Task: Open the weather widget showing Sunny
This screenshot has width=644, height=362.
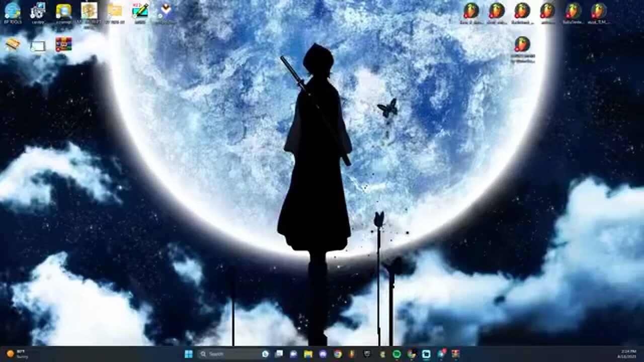Action: click(x=18, y=354)
